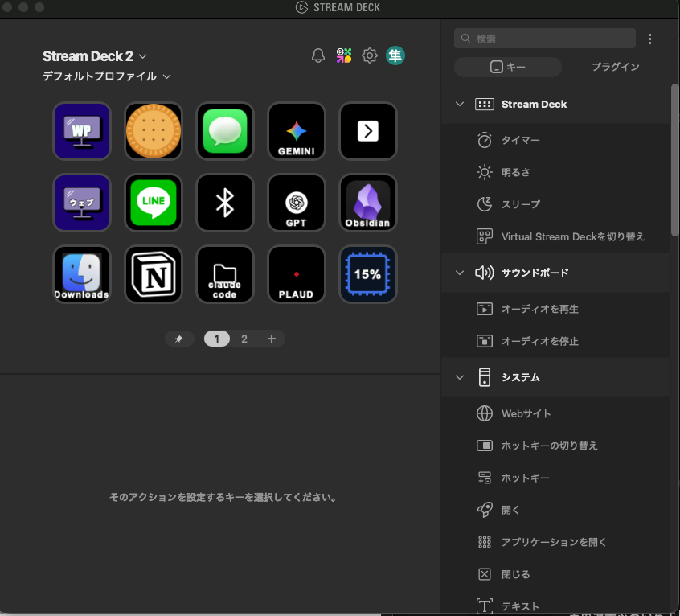
Task: Choose the 明るさ brightness action
Action: coord(556,172)
